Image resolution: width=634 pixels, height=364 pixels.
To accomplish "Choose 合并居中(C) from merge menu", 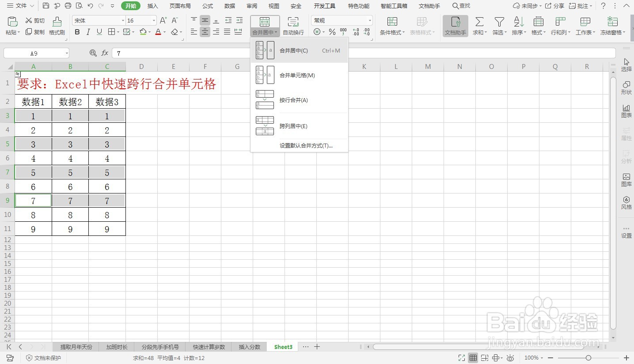I will (299, 50).
